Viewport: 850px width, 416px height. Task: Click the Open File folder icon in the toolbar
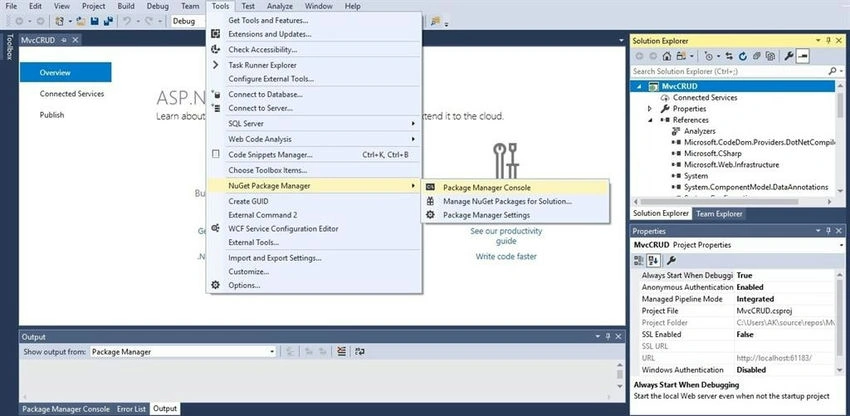[x=81, y=21]
